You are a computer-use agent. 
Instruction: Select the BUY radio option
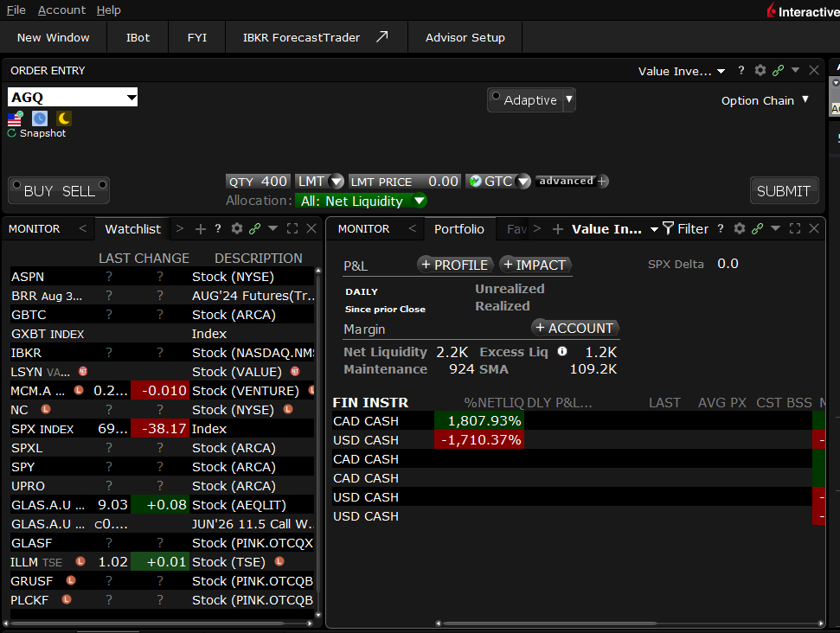click(x=16, y=185)
